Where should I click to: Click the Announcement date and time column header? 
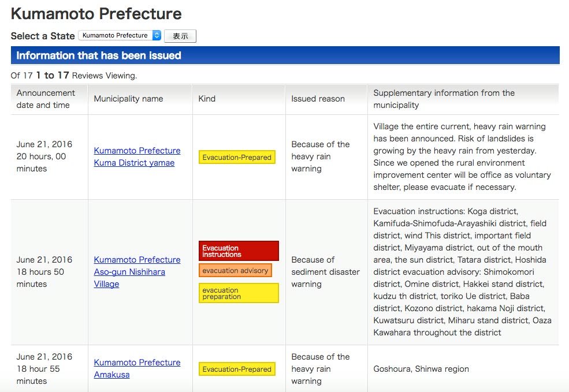tap(46, 99)
